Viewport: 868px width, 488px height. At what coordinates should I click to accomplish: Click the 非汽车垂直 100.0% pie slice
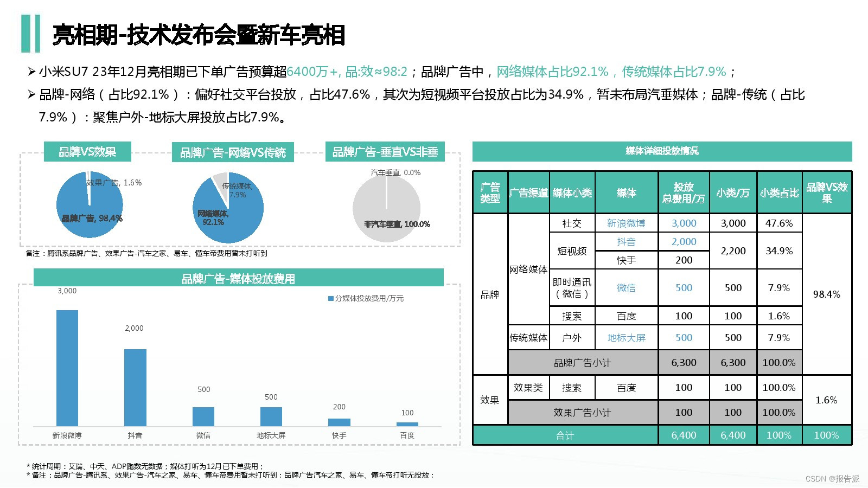(x=387, y=208)
